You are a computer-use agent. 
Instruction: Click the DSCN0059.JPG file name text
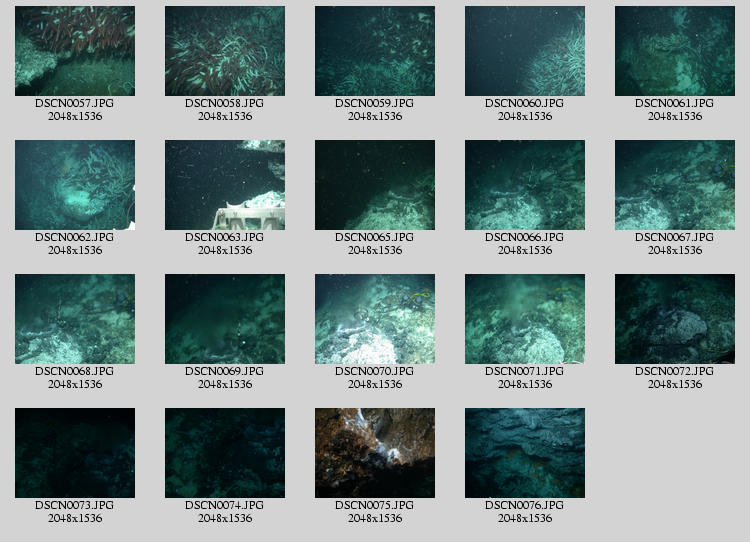[375, 103]
